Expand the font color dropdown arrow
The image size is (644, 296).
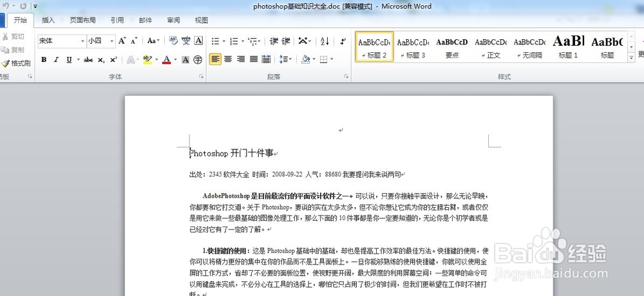coord(175,60)
